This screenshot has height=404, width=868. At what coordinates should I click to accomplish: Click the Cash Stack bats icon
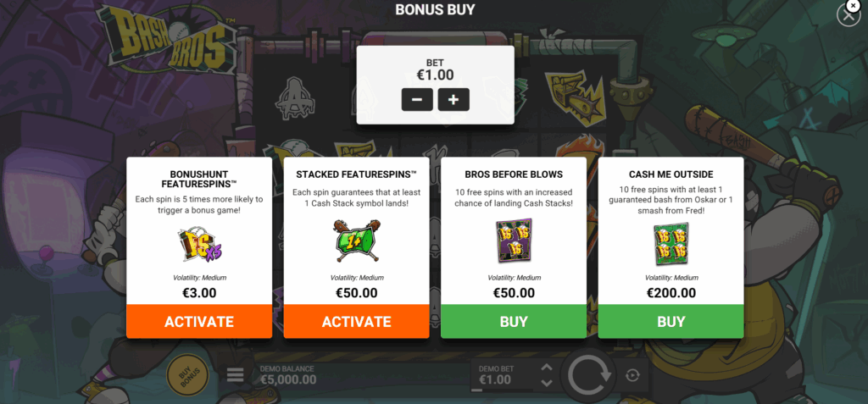357,241
